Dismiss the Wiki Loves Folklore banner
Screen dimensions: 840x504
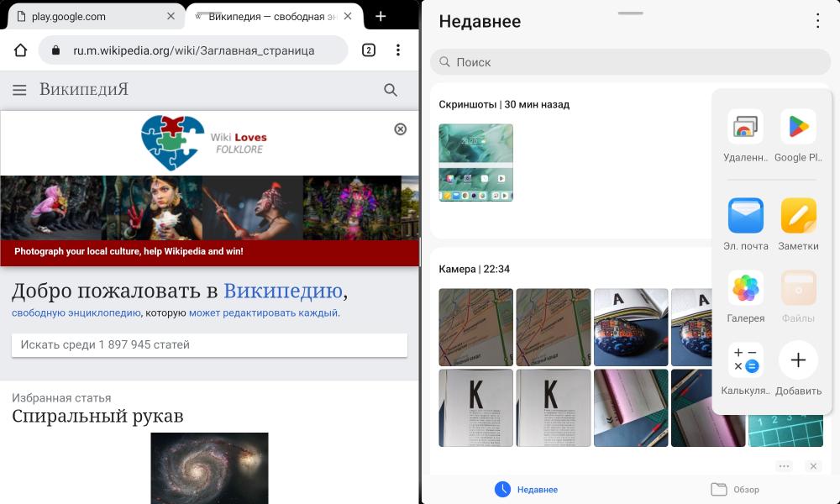[400, 129]
